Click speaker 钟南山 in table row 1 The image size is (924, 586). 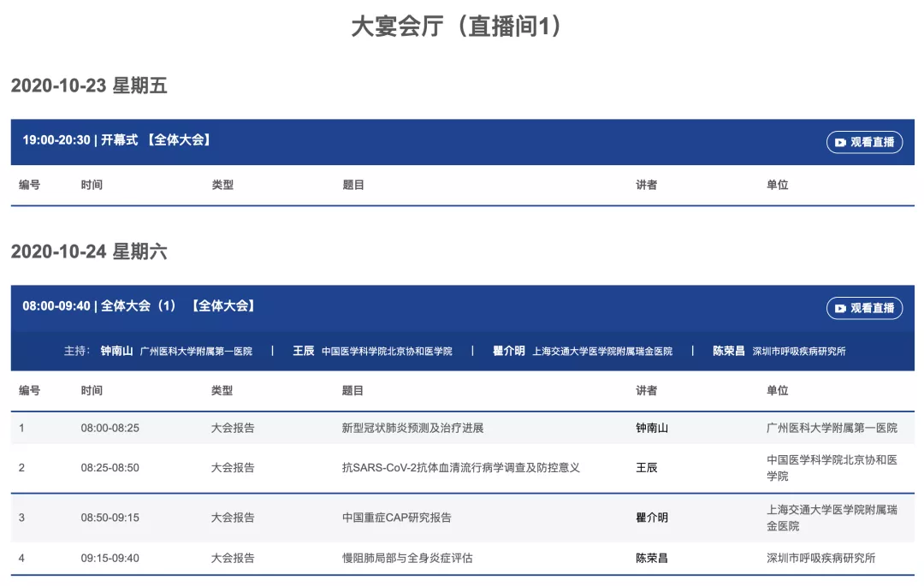point(652,428)
